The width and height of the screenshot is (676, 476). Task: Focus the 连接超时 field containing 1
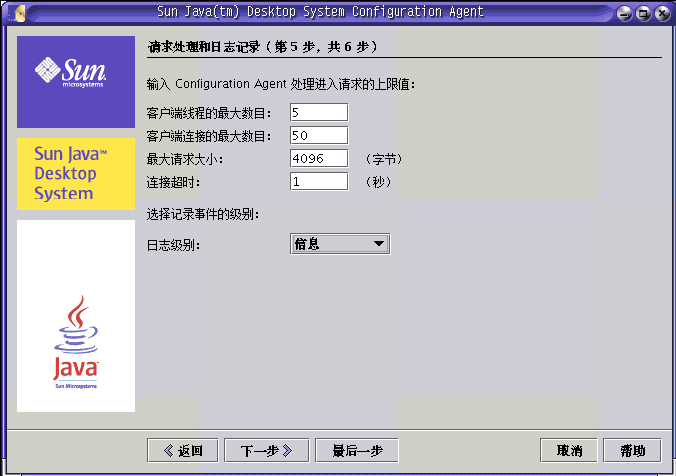(319, 182)
